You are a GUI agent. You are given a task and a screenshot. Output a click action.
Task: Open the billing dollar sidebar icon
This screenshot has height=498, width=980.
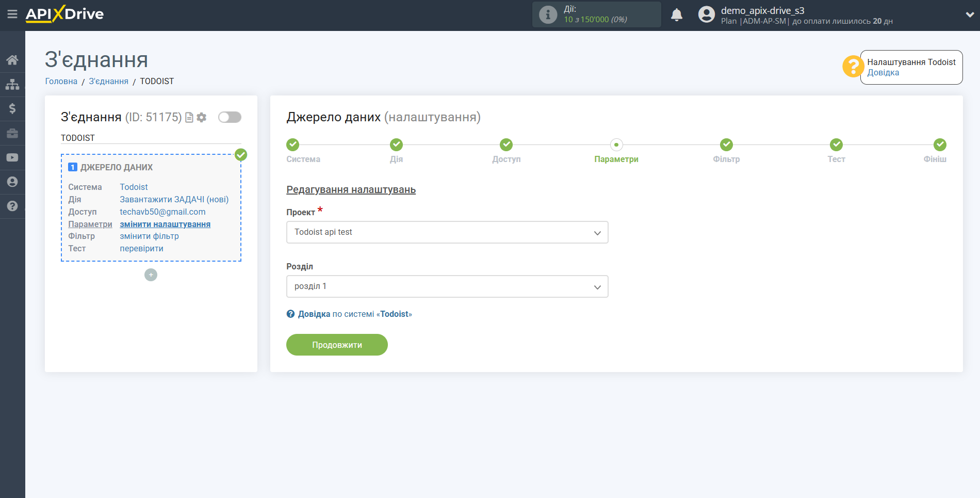[x=12, y=108]
